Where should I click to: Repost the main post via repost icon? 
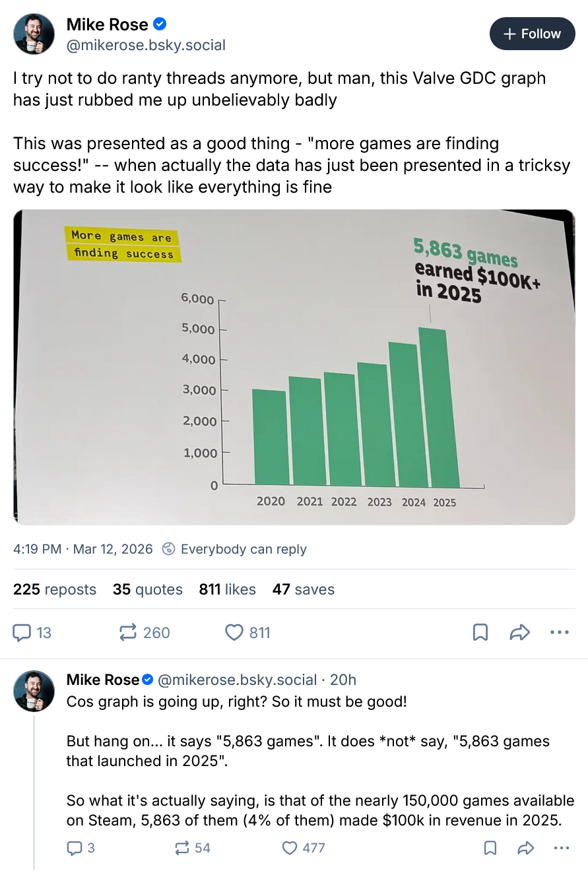[x=127, y=633]
